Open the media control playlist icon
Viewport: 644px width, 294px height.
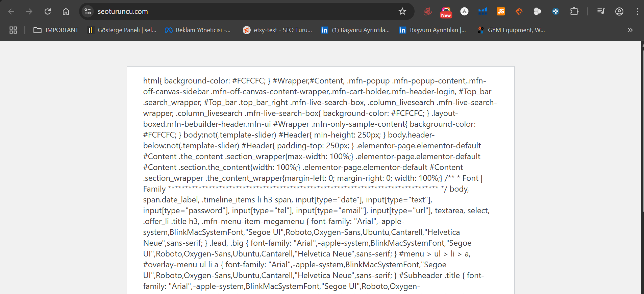(x=601, y=11)
